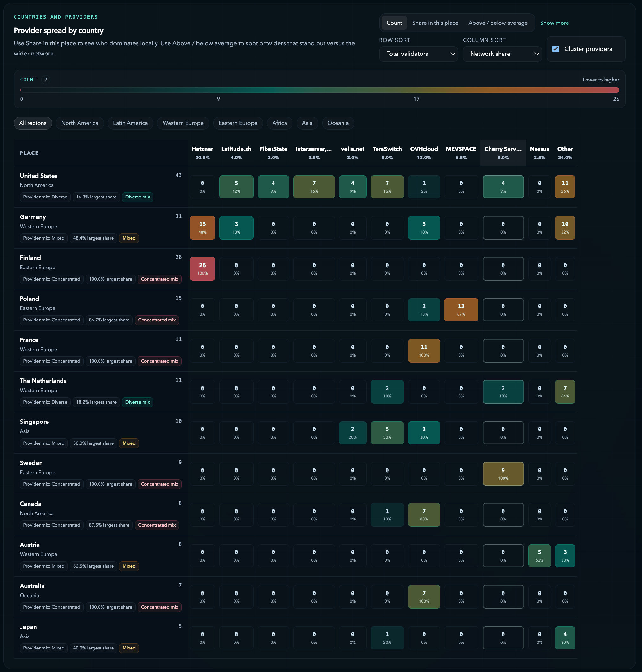This screenshot has width=642, height=672.
Task: Click the Cherry Servers column header
Action: [x=503, y=153]
